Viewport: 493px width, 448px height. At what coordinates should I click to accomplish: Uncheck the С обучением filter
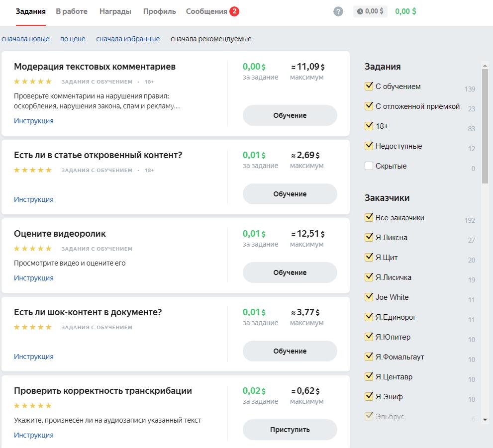click(369, 86)
